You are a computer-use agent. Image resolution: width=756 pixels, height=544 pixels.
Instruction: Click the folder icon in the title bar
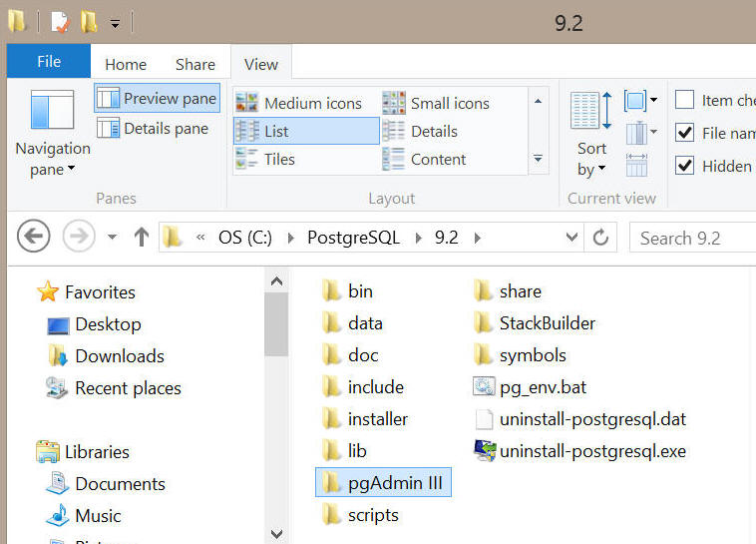pos(17,22)
